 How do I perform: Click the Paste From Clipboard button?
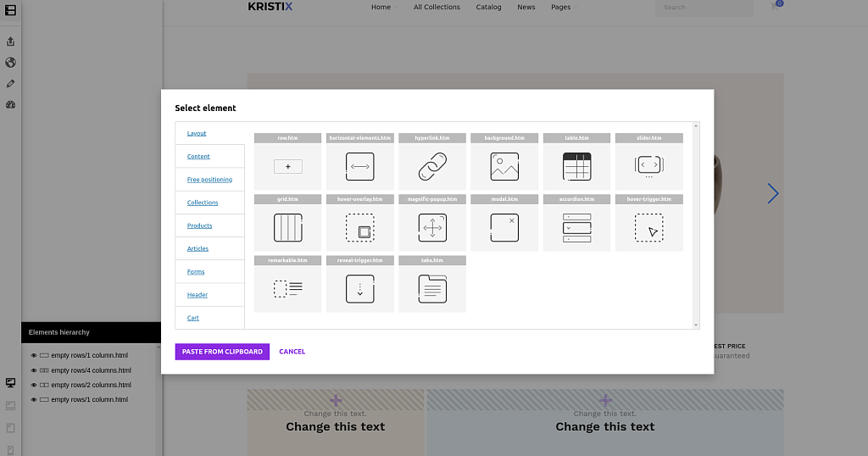pos(222,352)
